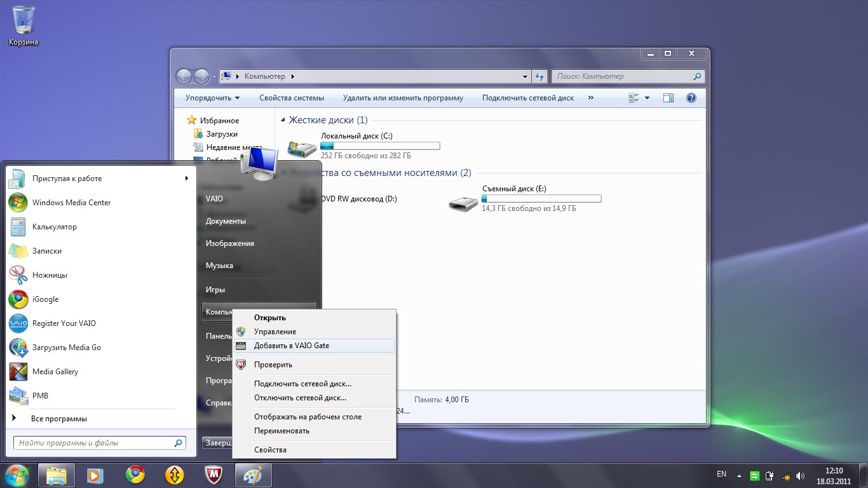868x488 pixels.
Task: Choose Управление in context menu
Action: point(314,332)
